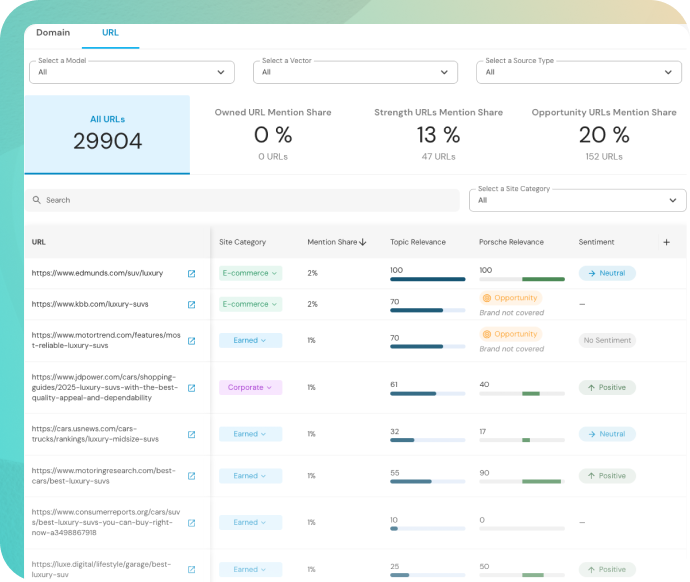Image resolution: width=690 pixels, height=582 pixels.
Task: Click the Positive sentiment badge for motoringresearch.com
Action: (x=607, y=476)
